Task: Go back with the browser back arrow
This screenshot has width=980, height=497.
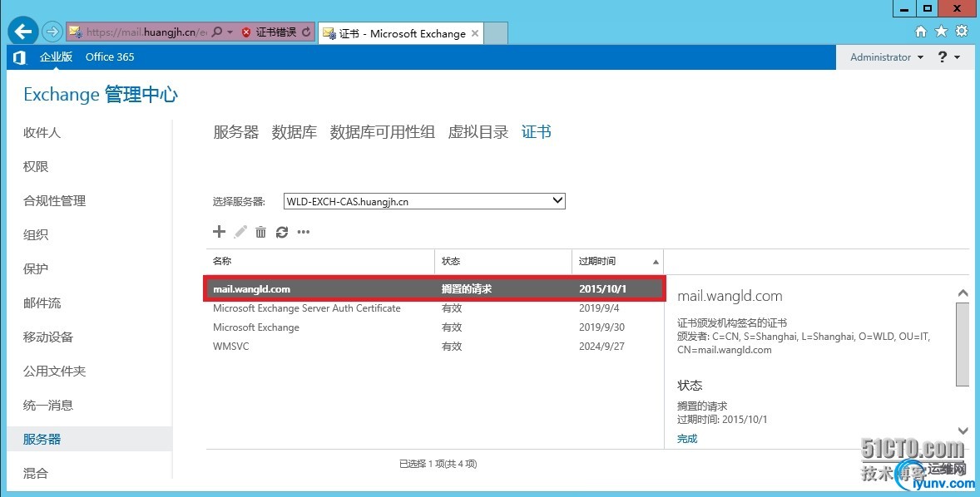Action: coord(22,32)
